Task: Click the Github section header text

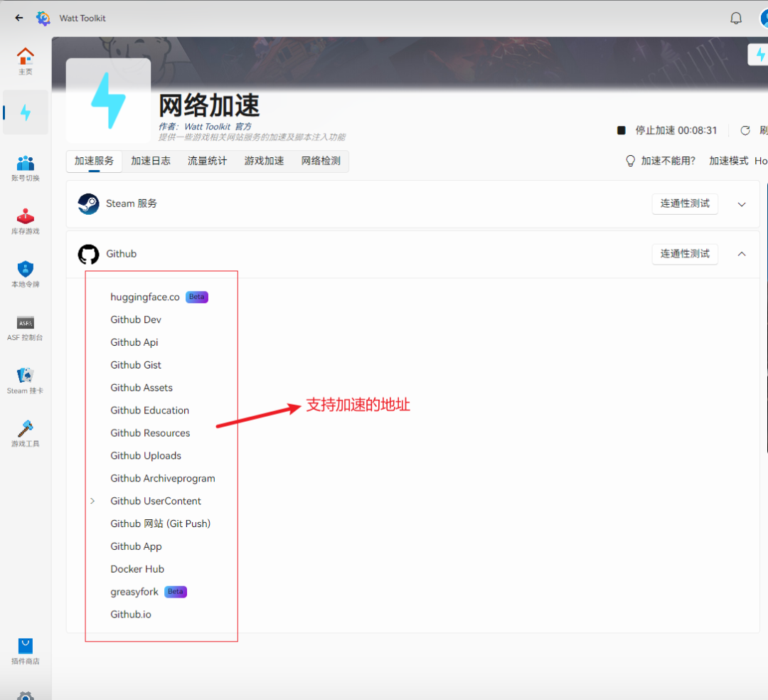Action: pos(122,254)
